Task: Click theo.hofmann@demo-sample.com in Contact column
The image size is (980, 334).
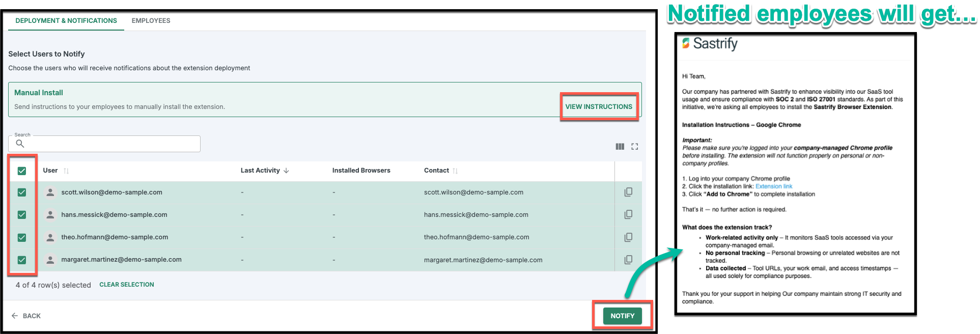Action: tap(477, 237)
